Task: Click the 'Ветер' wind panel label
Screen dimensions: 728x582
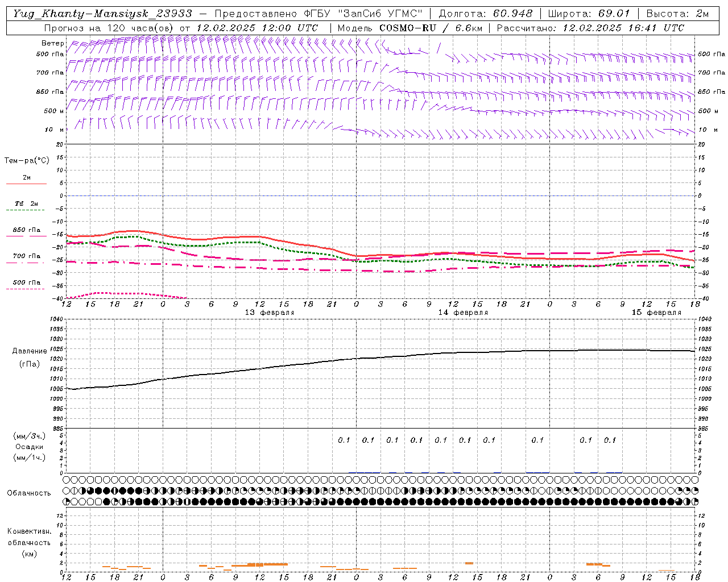Action: (52, 43)
